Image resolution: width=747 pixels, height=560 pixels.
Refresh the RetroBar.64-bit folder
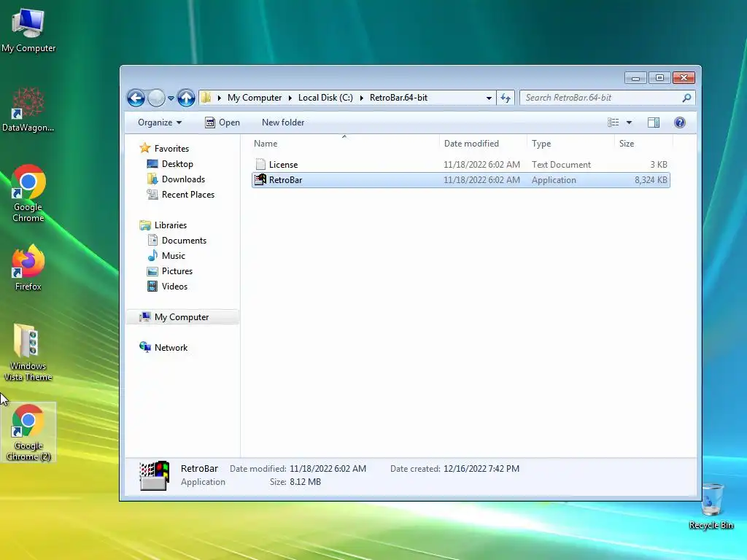click(x=506, y=98)
